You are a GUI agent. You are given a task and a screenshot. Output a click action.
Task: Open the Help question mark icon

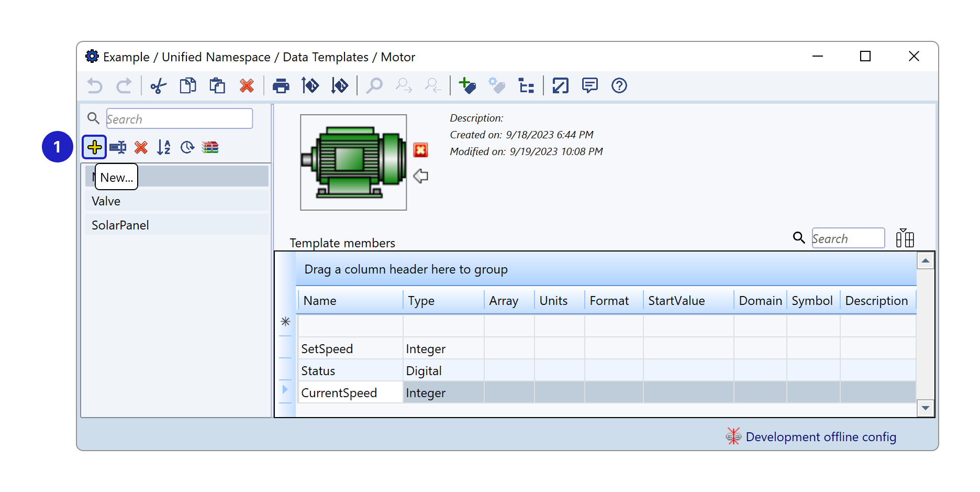[619, 85]
